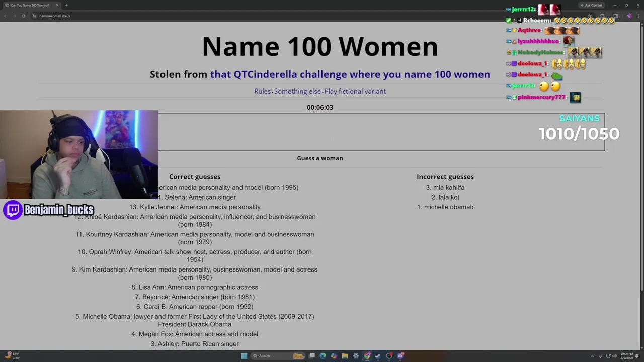Reload the nameawoman.co.uk page
The width and height of the screenshot is (644, 362).
click(23, 16)
